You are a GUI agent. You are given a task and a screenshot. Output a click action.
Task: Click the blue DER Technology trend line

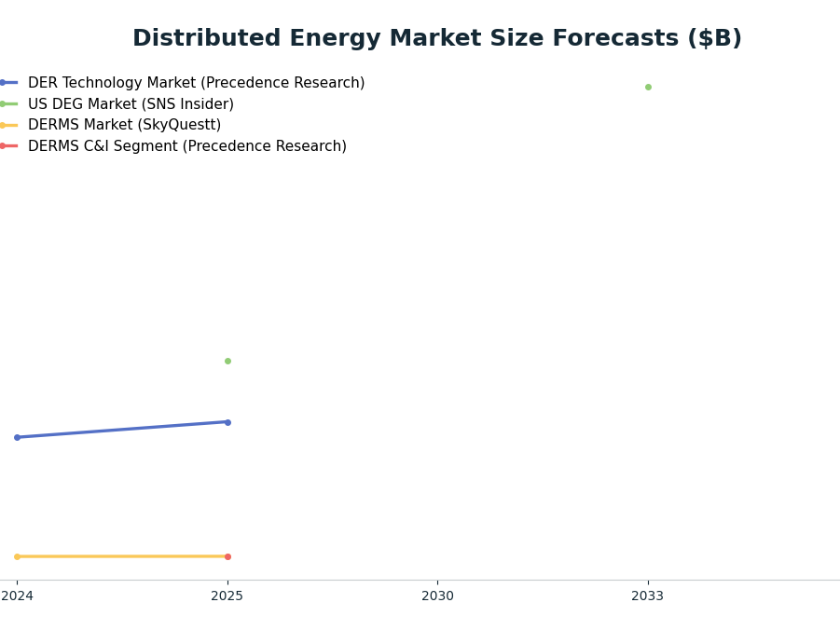122,431
